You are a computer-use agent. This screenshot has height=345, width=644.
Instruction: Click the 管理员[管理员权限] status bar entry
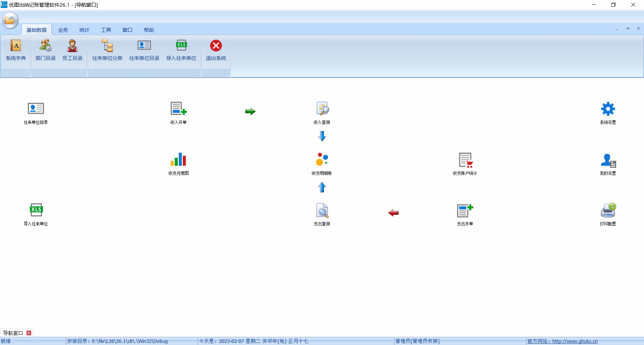tap(418, 341)
